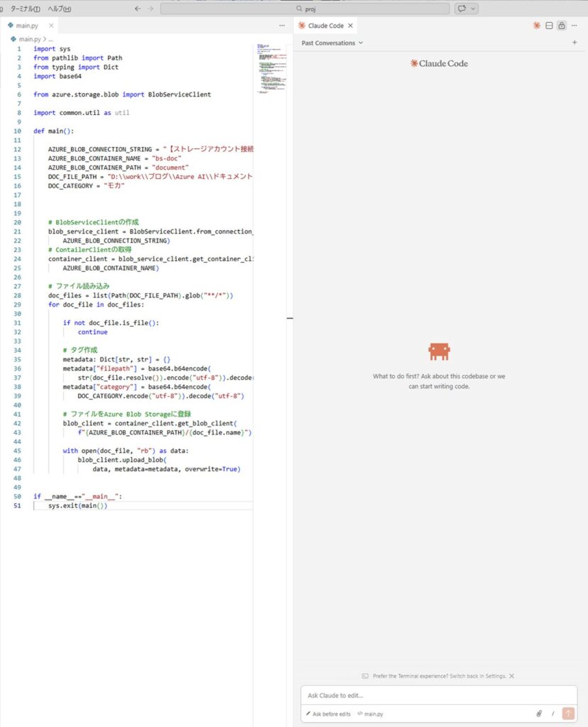The image size is (588, 727).
Task: Toggle the editor group lock icon
Action: click(x=561, y=26)
